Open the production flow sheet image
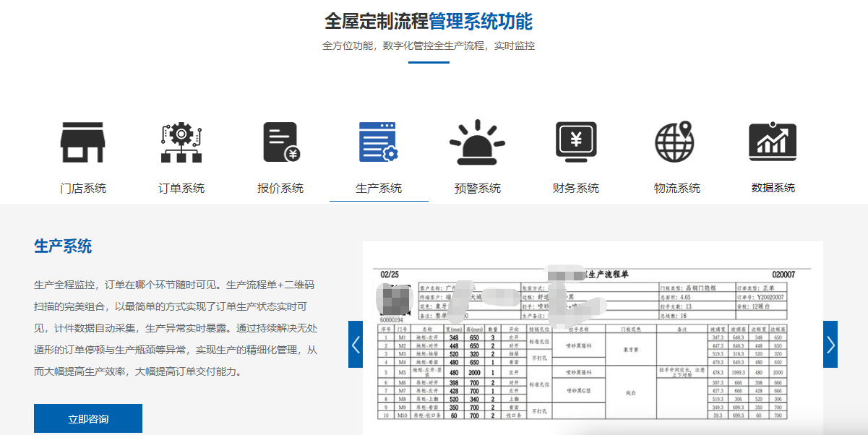 593,338
